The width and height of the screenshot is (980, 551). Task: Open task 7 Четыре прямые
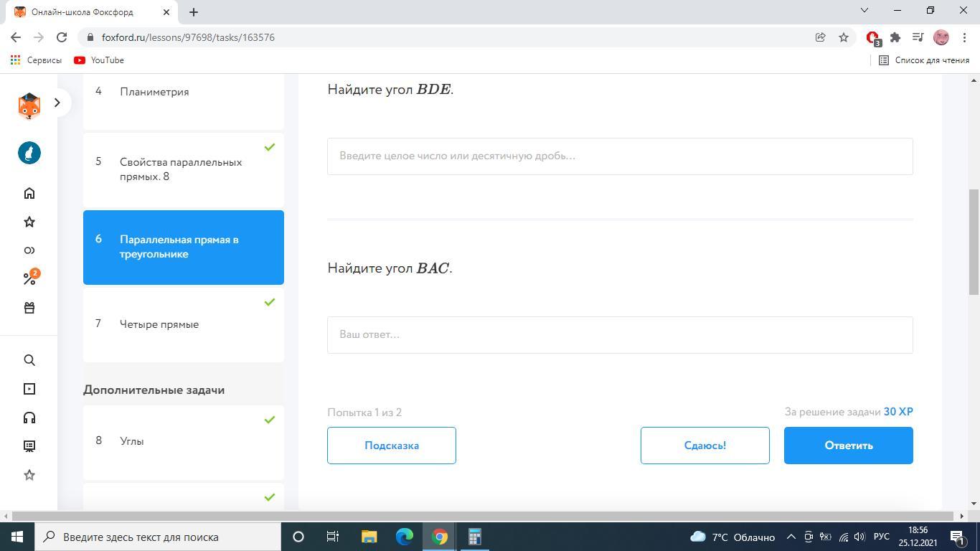pos(184,325)
